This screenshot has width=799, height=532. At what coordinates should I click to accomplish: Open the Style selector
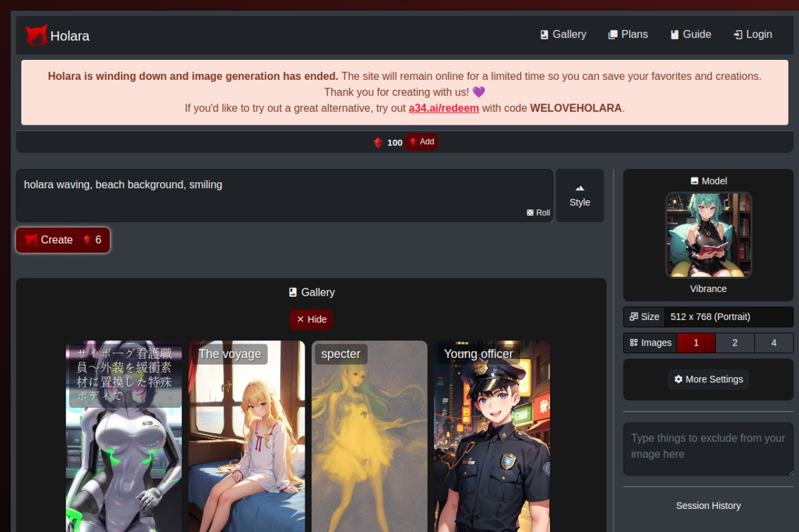580,195
